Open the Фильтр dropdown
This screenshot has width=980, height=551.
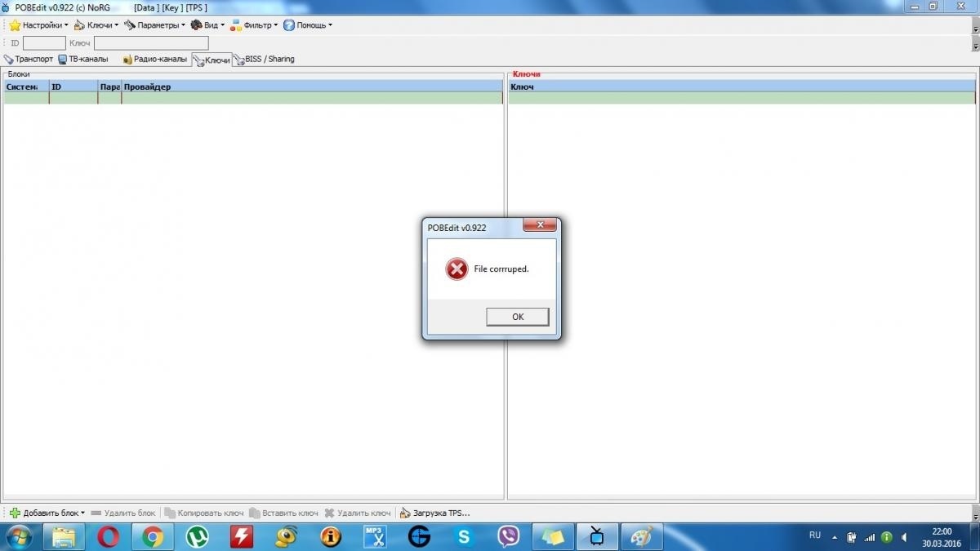[255, 25]
